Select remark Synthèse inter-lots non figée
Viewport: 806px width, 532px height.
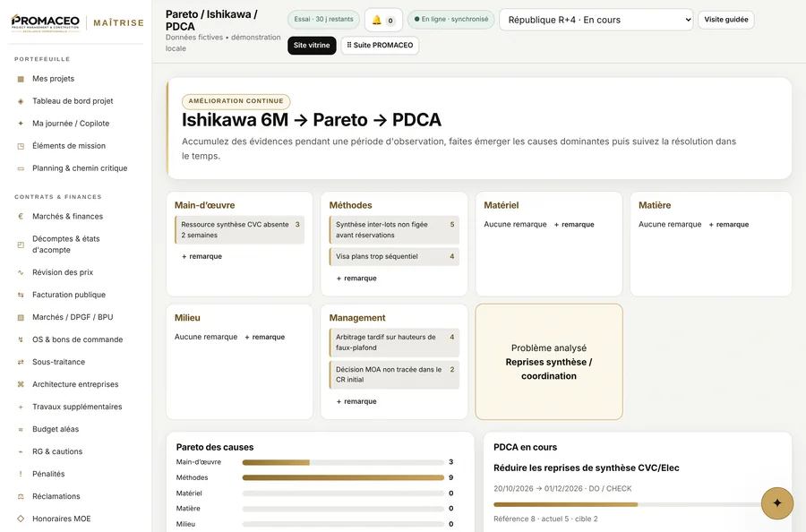coord(394,230)
